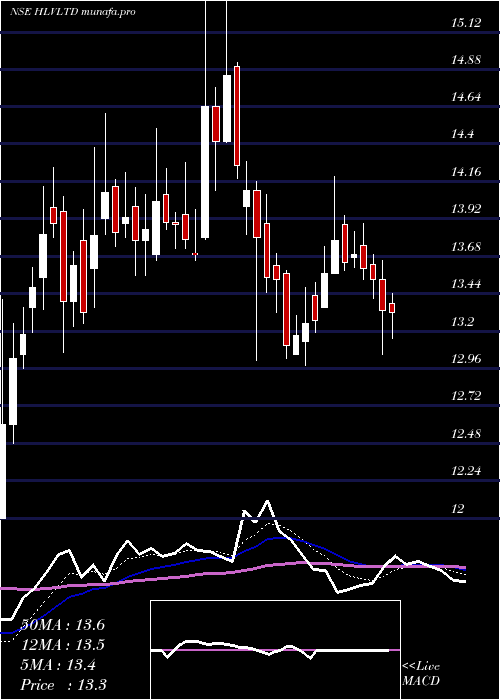The width and height of the screenshot is (500, 700).
Task: Click the 15.12 price axis label
Action: click(x=466, y=23)
